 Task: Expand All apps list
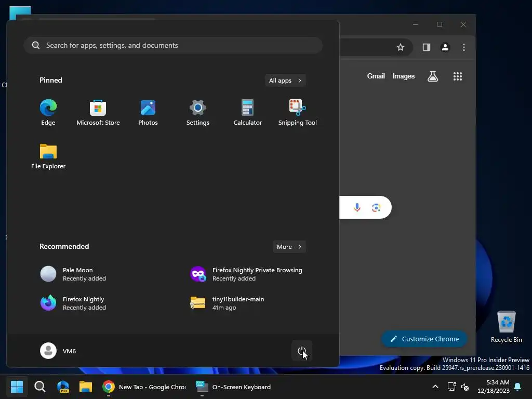click(x=285, y=81)
